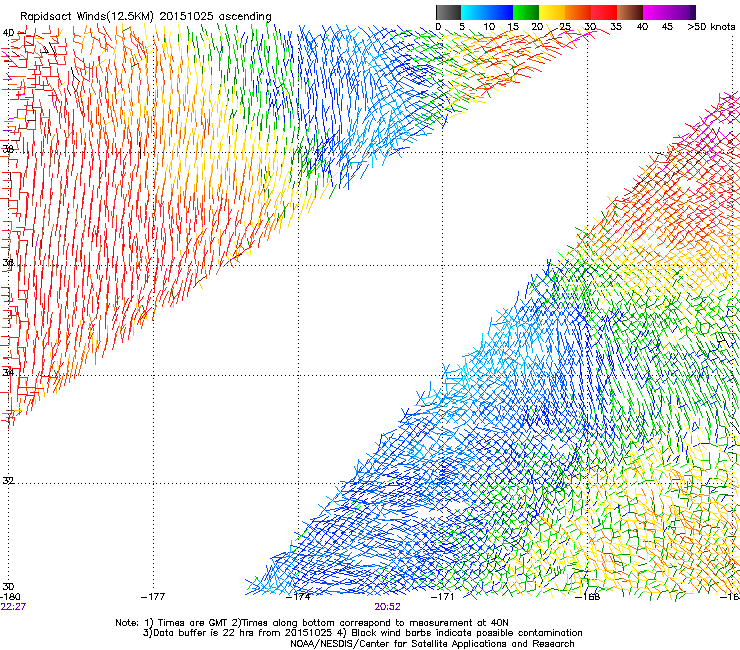Click the longitude axis label '-180'

(10, 596)
